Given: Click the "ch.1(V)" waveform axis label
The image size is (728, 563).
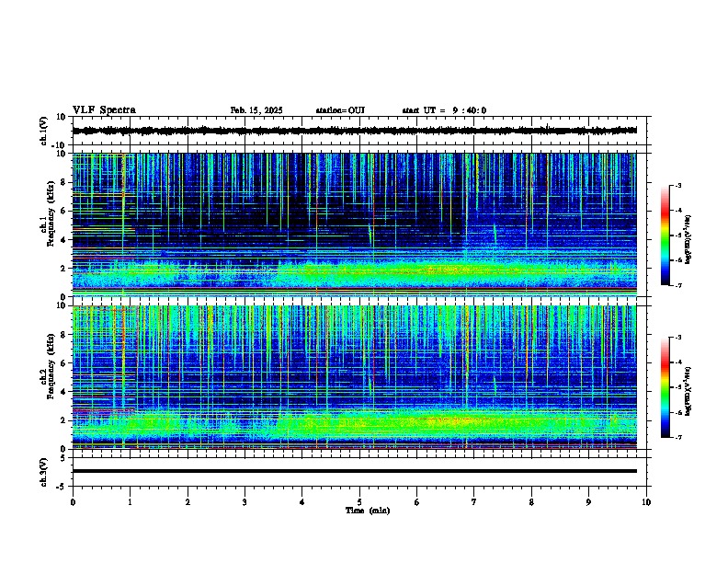Looking at the screenshot, I should point(44,131).
